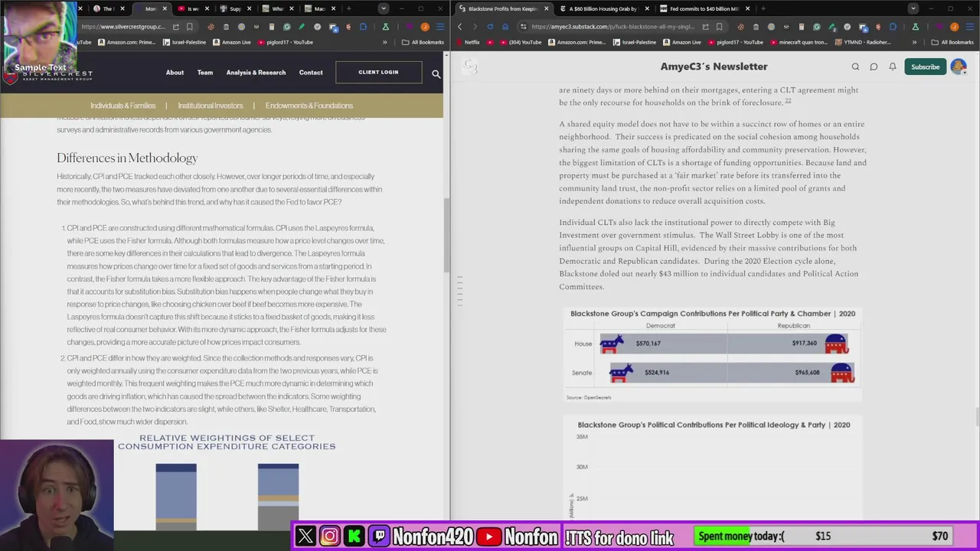Focus the silvercrestgroup.com address bar
Image resolution: width=980 pixels, height=551 pixels.
122,27
